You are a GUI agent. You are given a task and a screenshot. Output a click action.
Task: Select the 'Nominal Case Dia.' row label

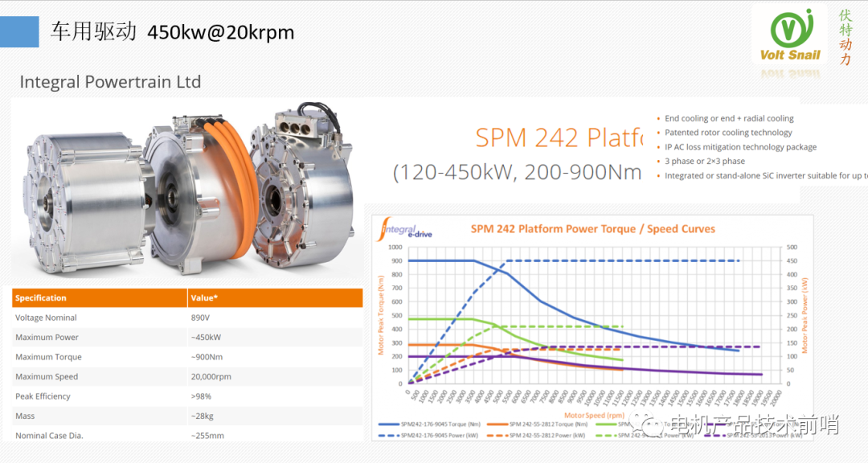pyautogui.click(x=49, y=436)
